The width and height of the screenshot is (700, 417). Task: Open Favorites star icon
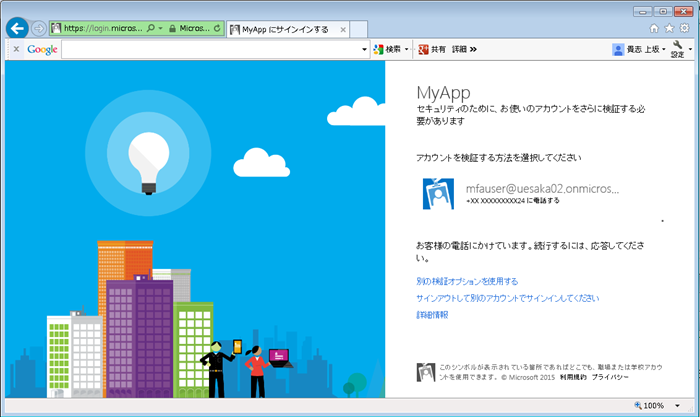click(669, 29)
